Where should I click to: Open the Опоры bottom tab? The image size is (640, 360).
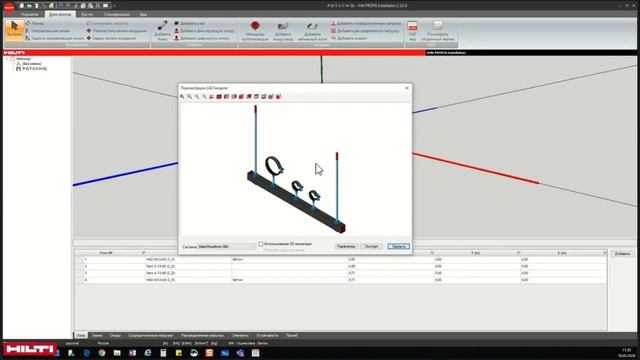(115, 336)
